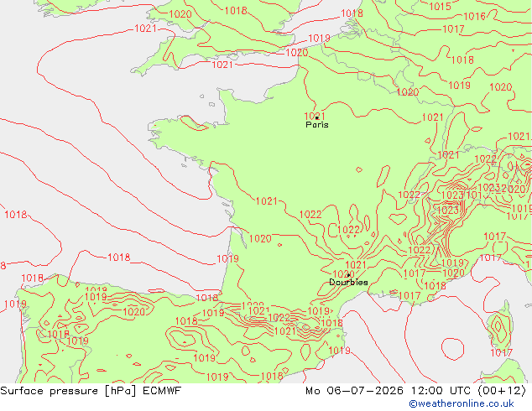This screenshot has width=532, height=411.
Task: Click the 1016 isobar label
Action: pyautogui.click(x=474, y=16)
